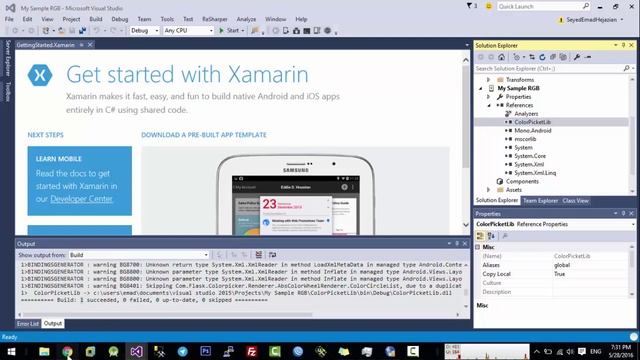Click the Clear All icon in Output toolbar
Screen dimensions: 640x360
point(258,255)
